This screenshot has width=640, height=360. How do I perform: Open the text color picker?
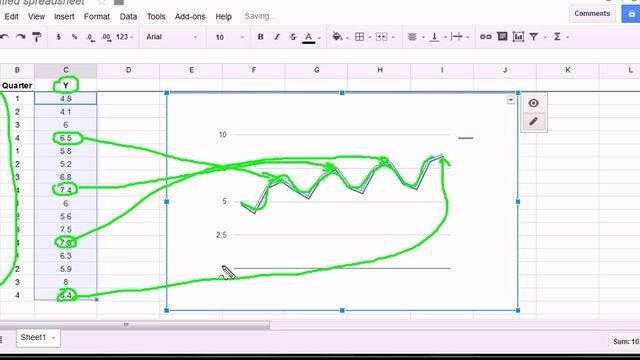click(x=309, y=37)
